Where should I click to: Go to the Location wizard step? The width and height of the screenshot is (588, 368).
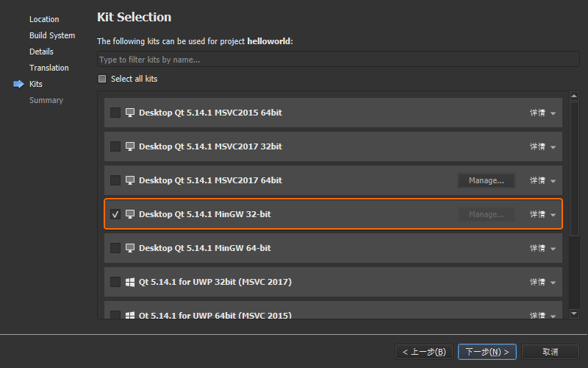coord(44,19)
